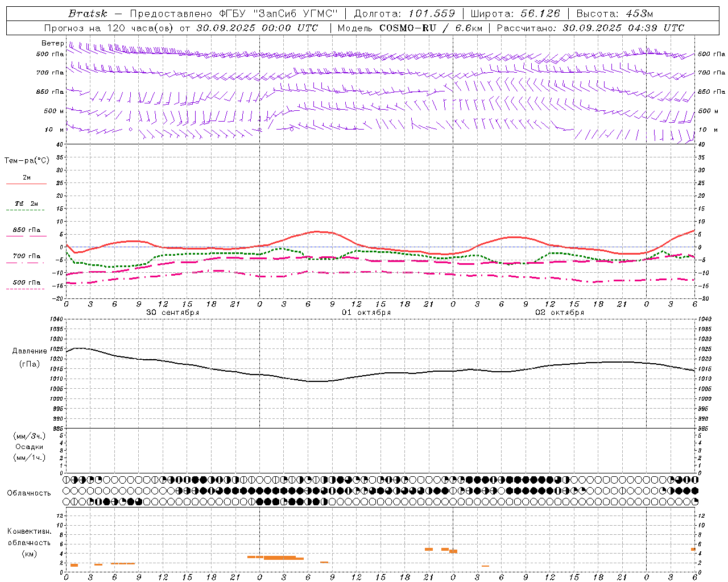The height and width of the screenshot is (582, 728).
Task: Click "Прогноз на 120 часа(ов)" text
Action: coord(110,28)
